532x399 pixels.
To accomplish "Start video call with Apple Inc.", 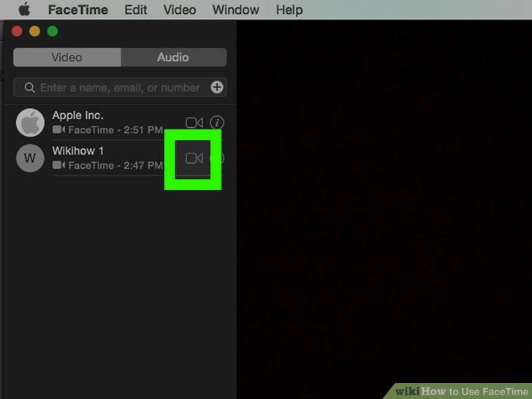I will [194, 123].
